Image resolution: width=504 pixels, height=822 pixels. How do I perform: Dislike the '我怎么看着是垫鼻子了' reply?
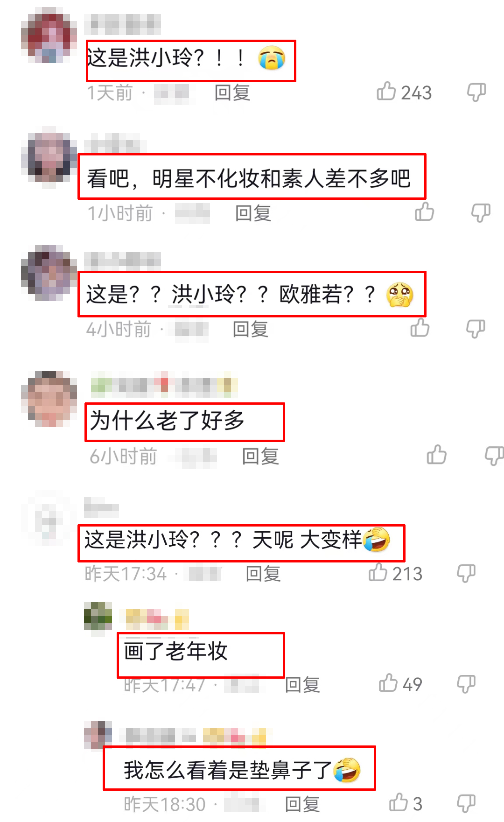pyautogui.click(x=466, y=803)
